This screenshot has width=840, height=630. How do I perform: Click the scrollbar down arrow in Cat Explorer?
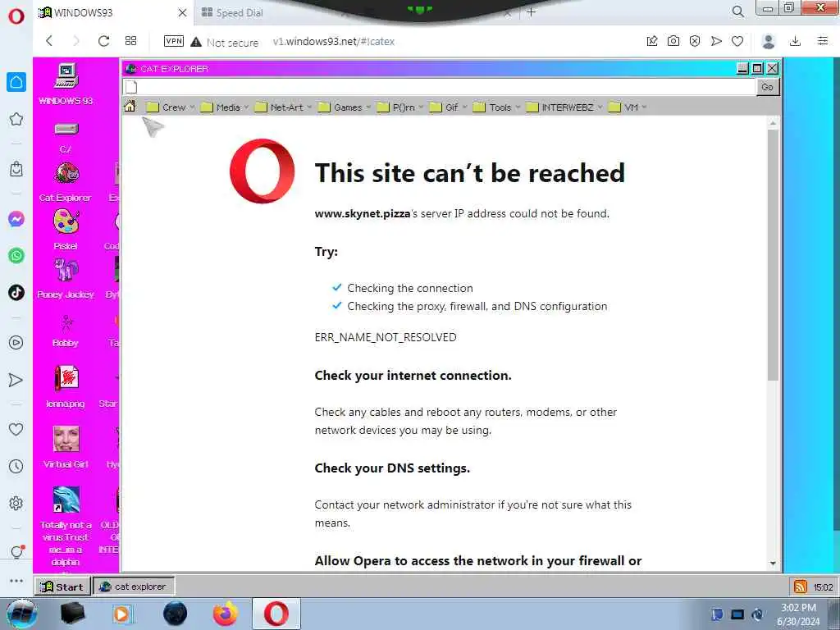click(773, 563)
